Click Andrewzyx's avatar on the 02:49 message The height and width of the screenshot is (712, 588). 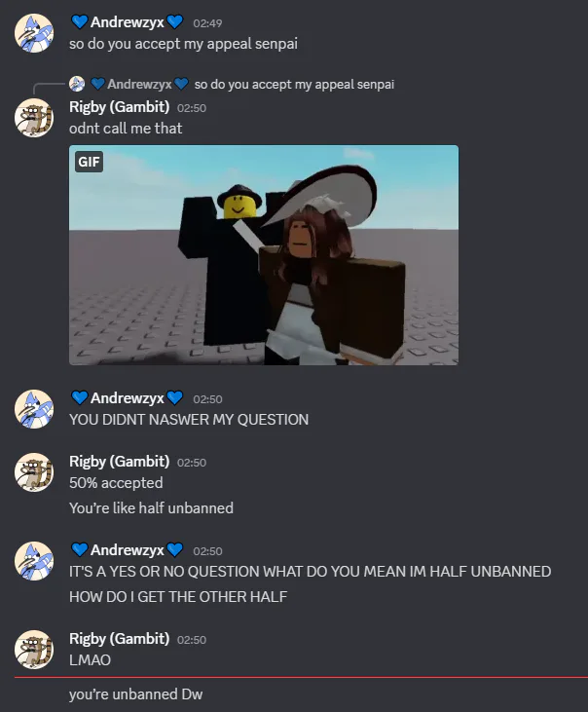coord(34,33)
